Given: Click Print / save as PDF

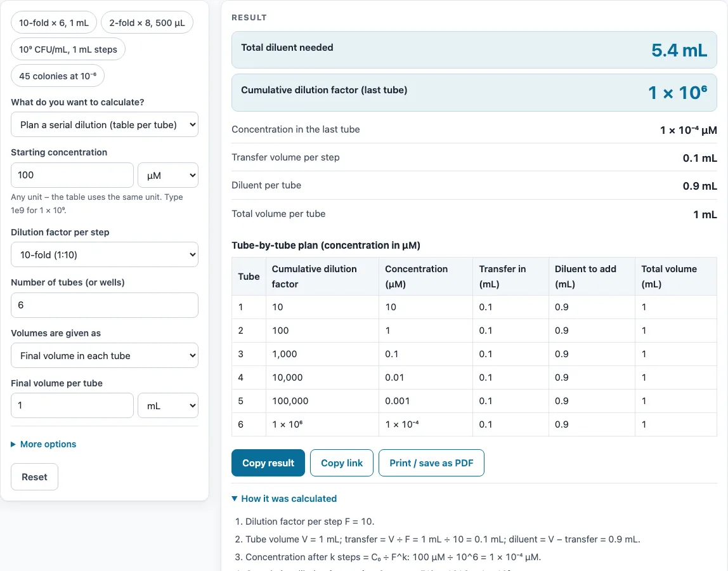Looking at the screenshot, I should pos(431,463).
